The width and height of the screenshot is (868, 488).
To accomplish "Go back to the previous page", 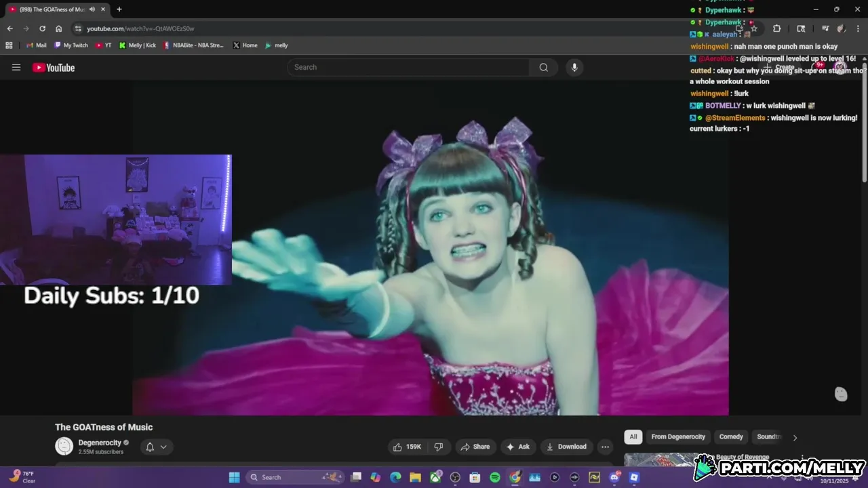I will click(x=9, y=28).
